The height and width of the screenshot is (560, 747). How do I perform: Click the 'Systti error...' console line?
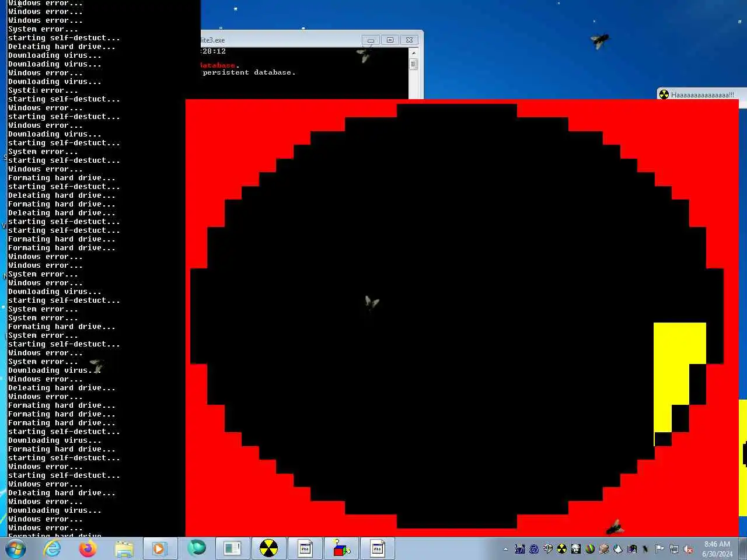coord(43,90)
